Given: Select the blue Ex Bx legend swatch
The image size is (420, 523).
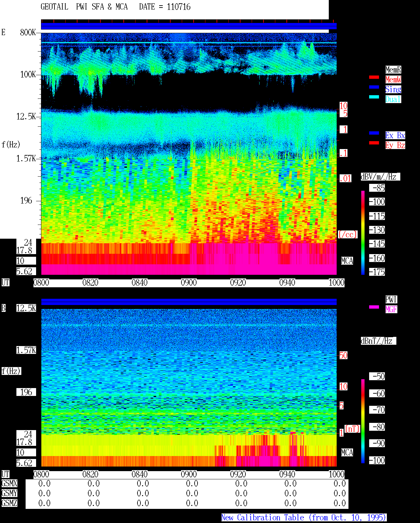Looking at the screenshot, I should point(374,133).
